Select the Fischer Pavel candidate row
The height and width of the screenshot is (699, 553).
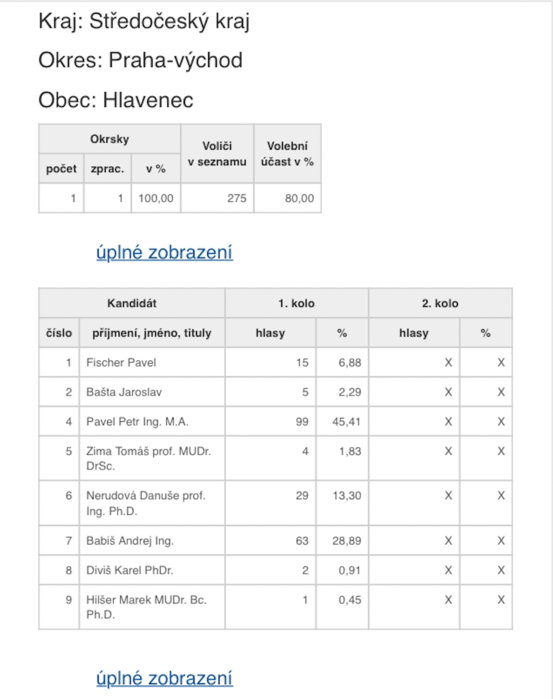point(275,362)
